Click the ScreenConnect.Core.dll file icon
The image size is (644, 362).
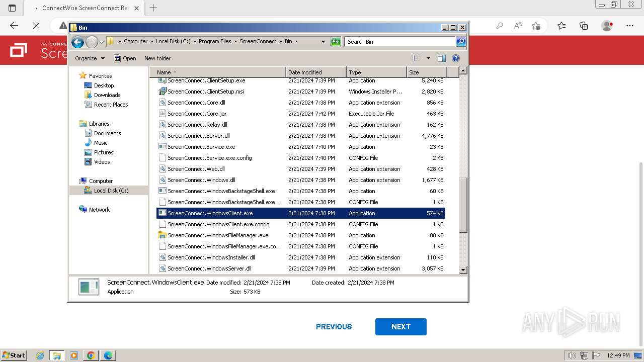pos(162,103)
